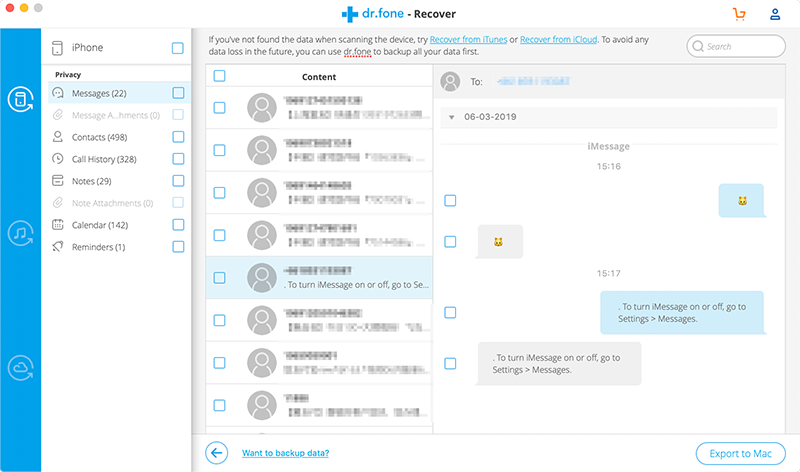Click the search magnifier icon

pos(698,46)
